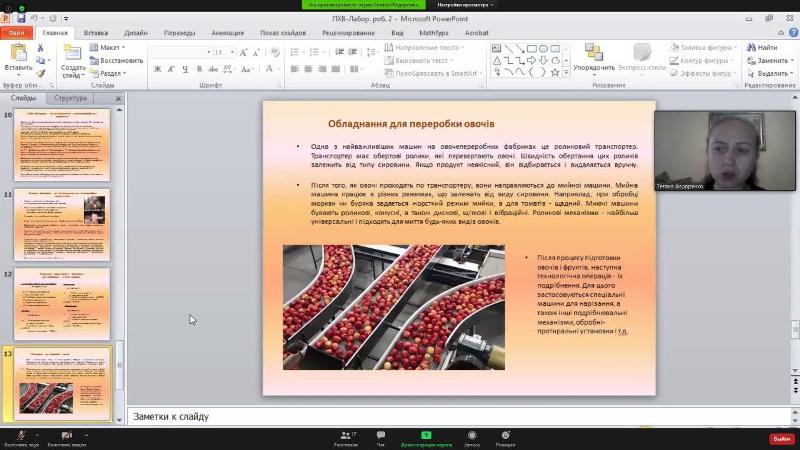Click the green share screen icon

[x=426, y=436]
